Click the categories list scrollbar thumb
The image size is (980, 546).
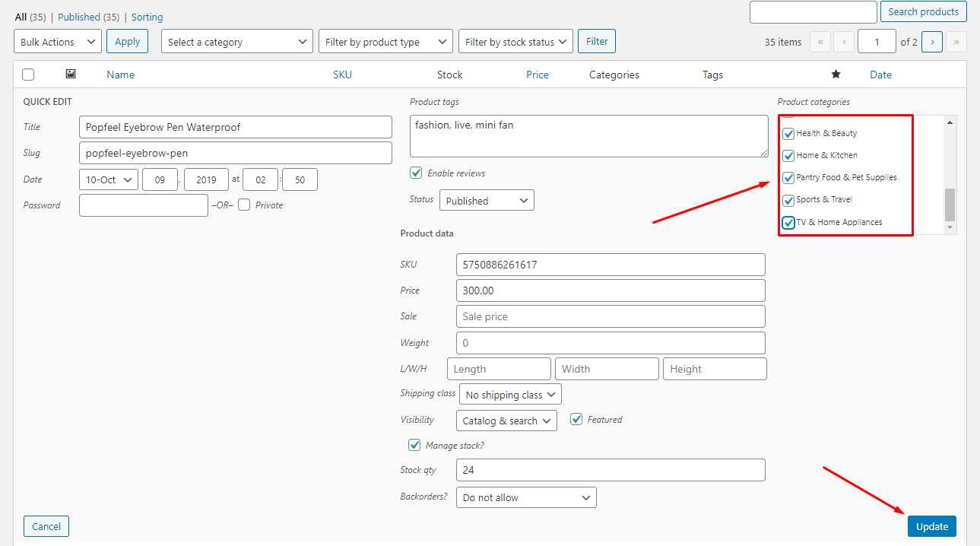950,205
